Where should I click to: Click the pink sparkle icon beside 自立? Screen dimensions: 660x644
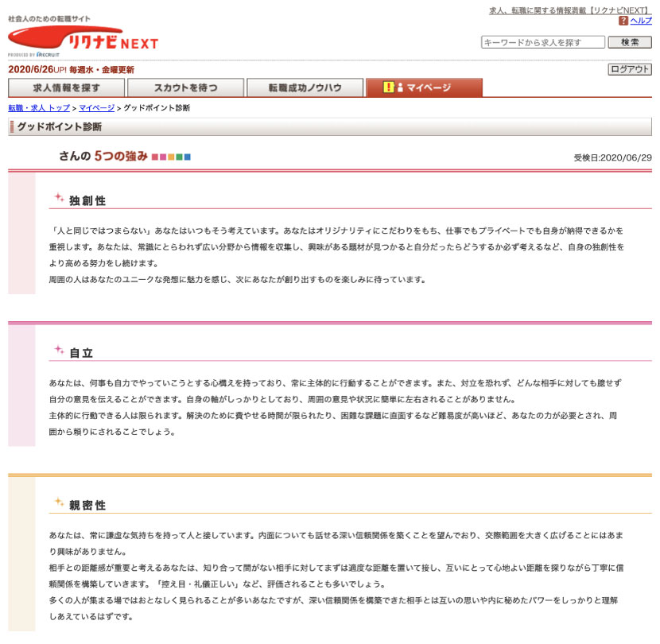coord(59,350)
